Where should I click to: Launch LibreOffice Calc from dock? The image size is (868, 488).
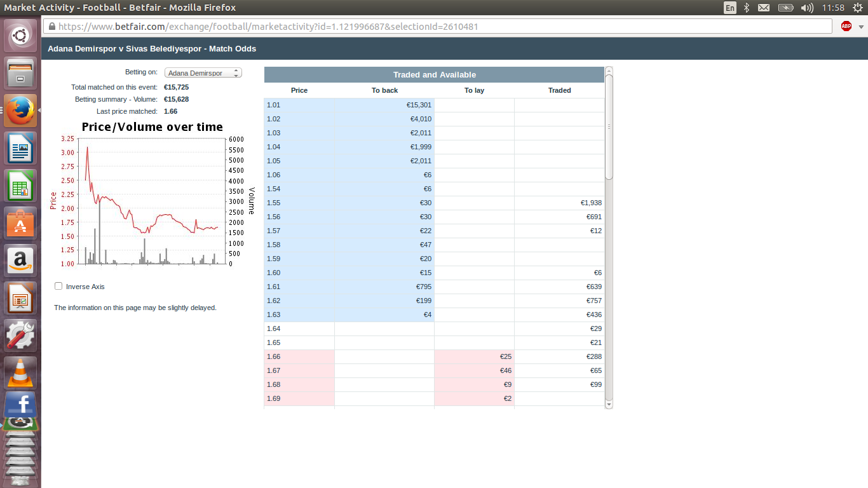[21, 185]
